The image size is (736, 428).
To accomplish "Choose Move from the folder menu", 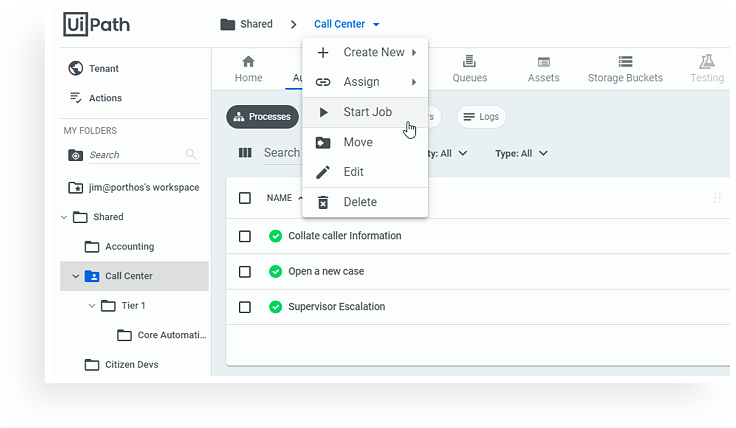I will [x=365, y=142].
